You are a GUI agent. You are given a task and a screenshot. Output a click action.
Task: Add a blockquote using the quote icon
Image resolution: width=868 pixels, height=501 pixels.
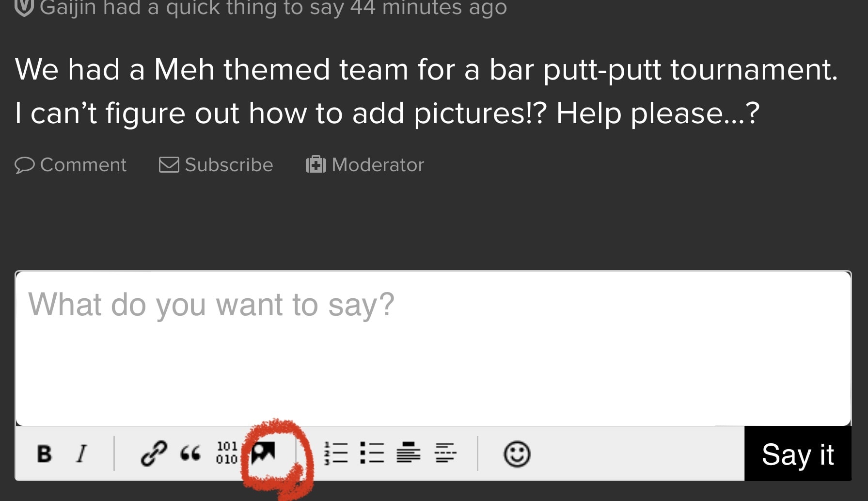coord(190,454)
